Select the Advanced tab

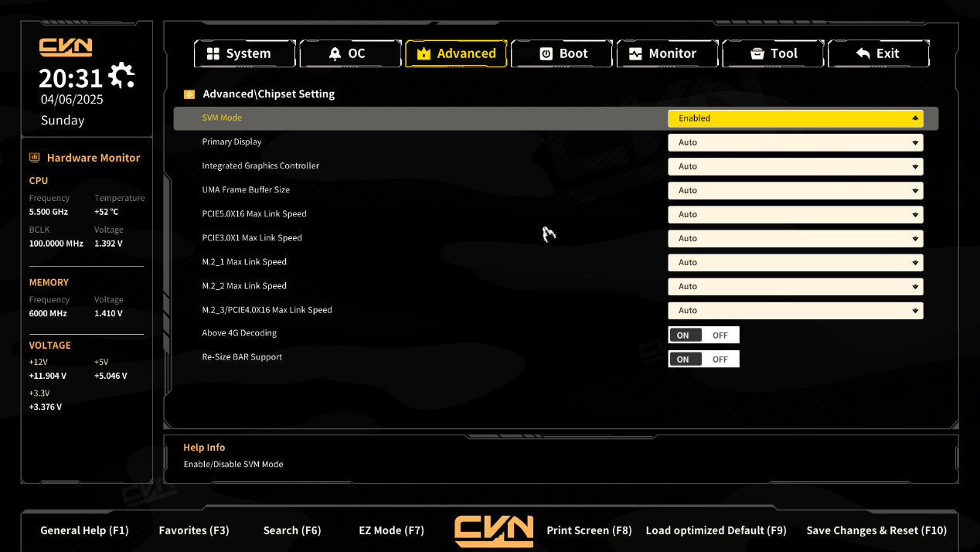click(x=456, y=54)
